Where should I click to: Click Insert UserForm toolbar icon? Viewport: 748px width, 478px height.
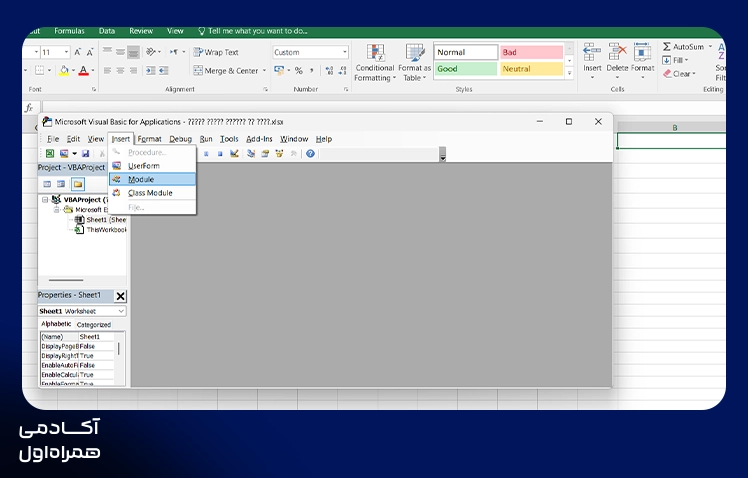pos(64,154)
